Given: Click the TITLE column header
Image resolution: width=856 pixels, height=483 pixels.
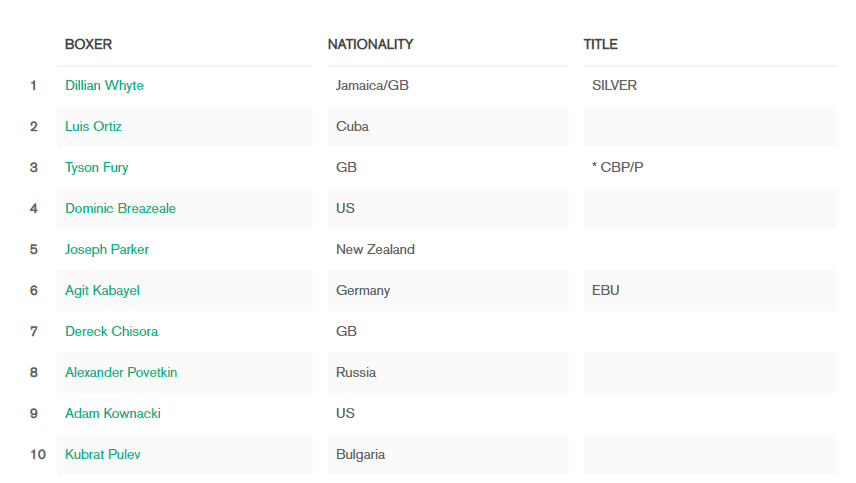Looking at the screenshot, I should click(x=601, y=44).
